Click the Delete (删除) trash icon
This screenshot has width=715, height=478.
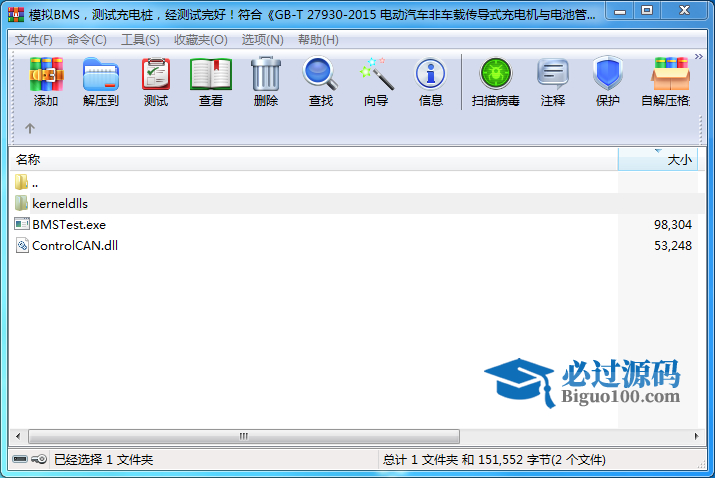point(266,81)
